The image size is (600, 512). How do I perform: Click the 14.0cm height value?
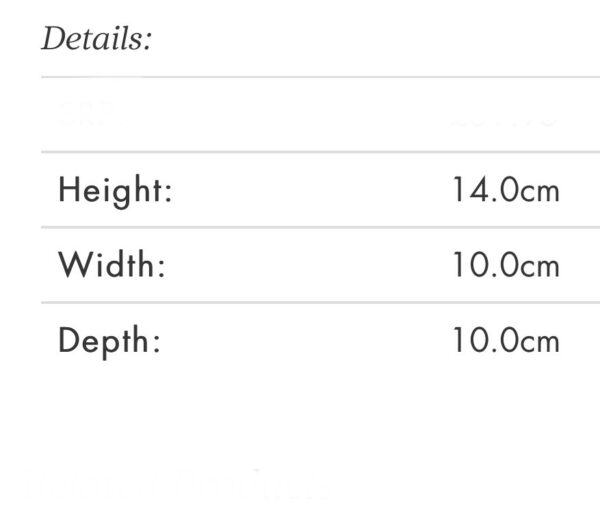click(x=506, y=189)
